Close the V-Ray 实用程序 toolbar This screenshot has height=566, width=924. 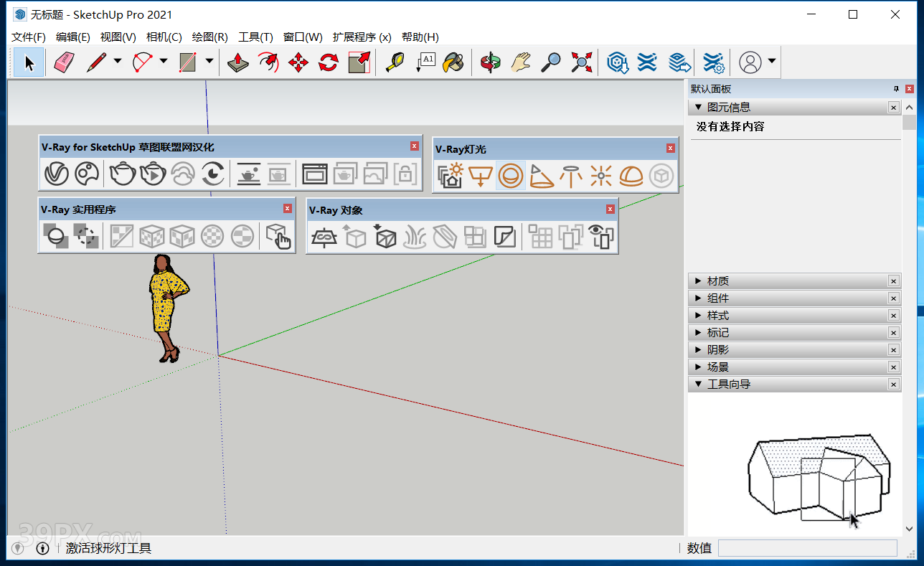click(x=288, y=209)
